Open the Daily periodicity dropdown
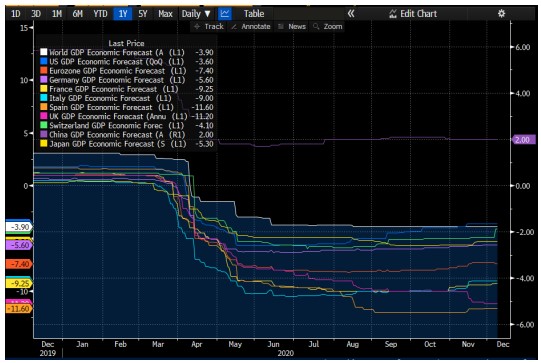This screenshot has width=541, height=363. click(196, 14)
